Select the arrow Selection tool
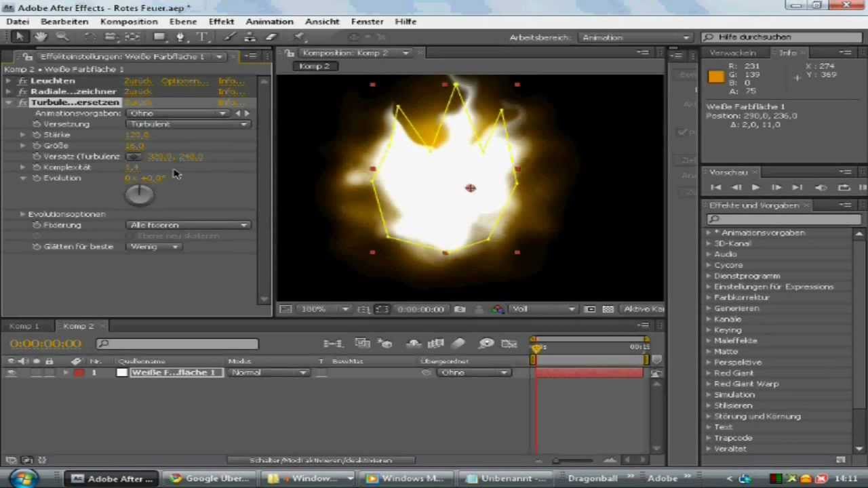 pos(19,37)
